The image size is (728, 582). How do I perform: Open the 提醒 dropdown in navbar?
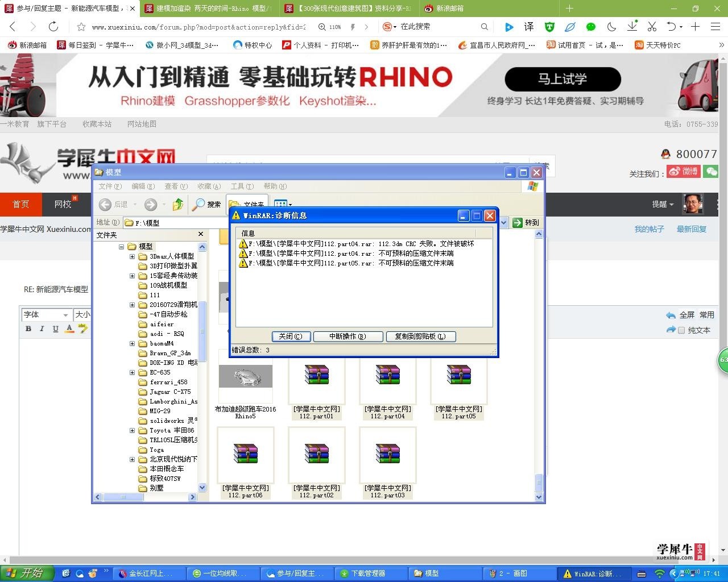click(x=663, y=205)
